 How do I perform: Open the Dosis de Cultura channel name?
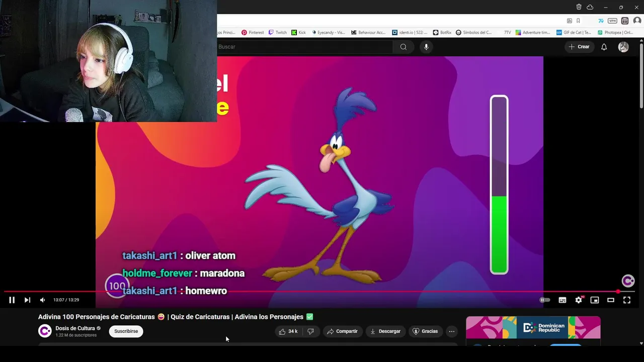click(75, 328)
